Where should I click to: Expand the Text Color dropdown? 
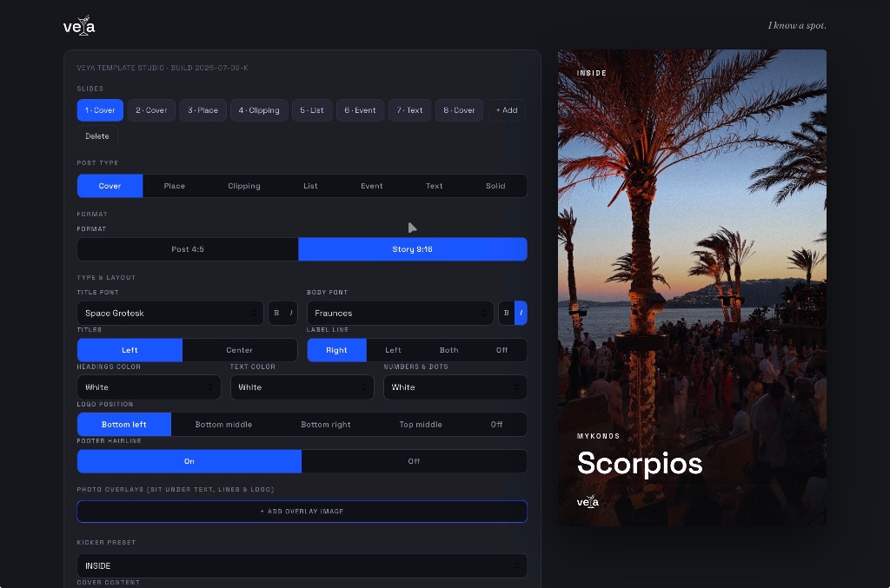coord(302,387)
